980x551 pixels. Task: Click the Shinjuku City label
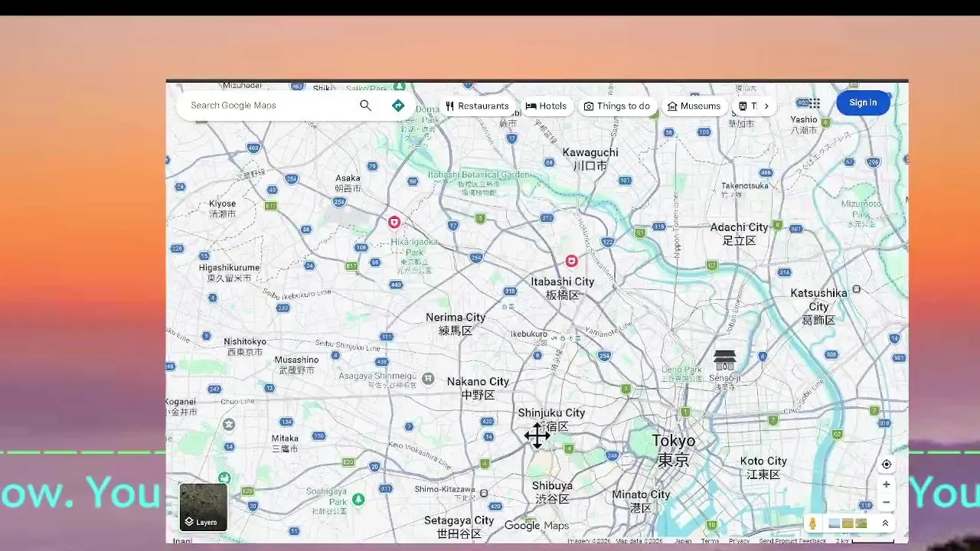click(x=551, y=419)
